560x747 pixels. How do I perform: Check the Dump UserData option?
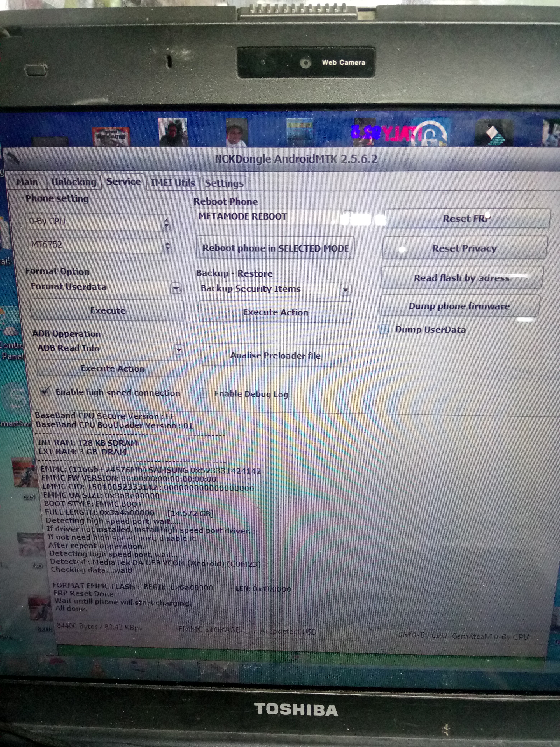click(384, 329)
